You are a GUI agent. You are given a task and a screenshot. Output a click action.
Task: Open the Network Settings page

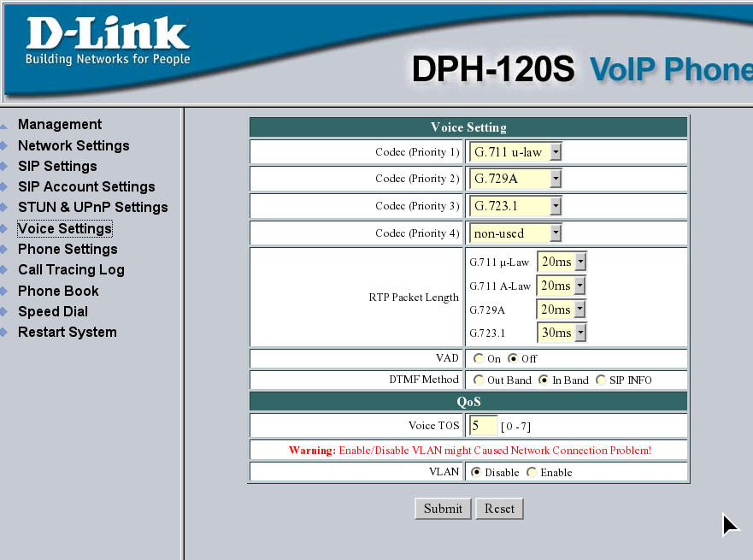pos(74,145)
